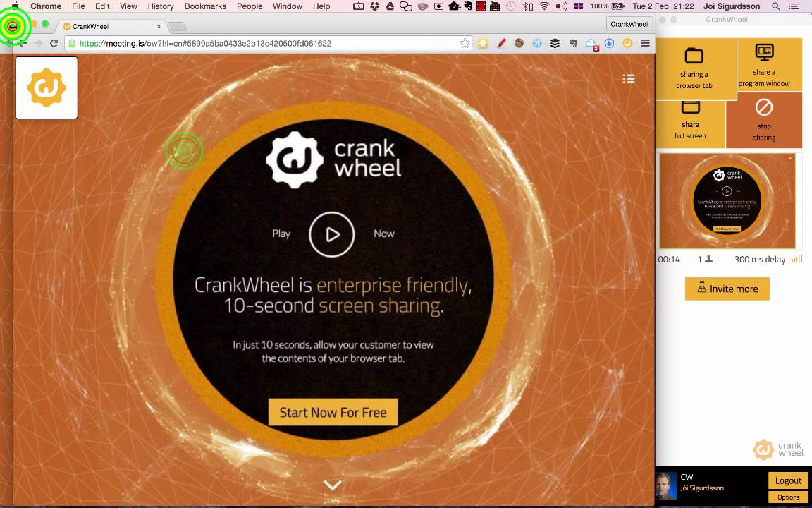The height and width of the screenshot is (508, 812).
Task: Open a new Chrome tab
Action: click(177, 26)
